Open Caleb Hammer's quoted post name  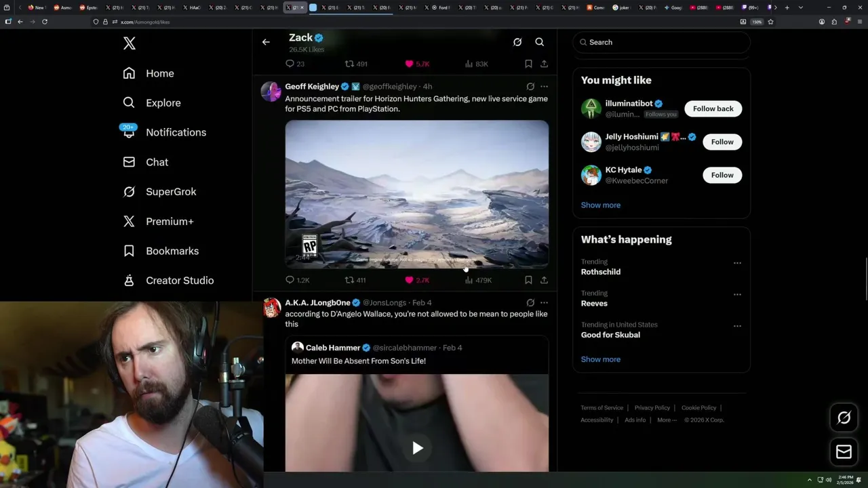332,348
